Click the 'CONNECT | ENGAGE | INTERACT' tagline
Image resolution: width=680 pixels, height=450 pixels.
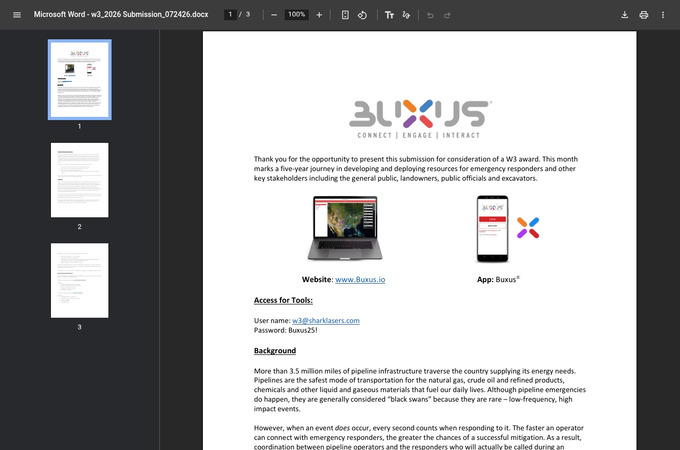418,135
